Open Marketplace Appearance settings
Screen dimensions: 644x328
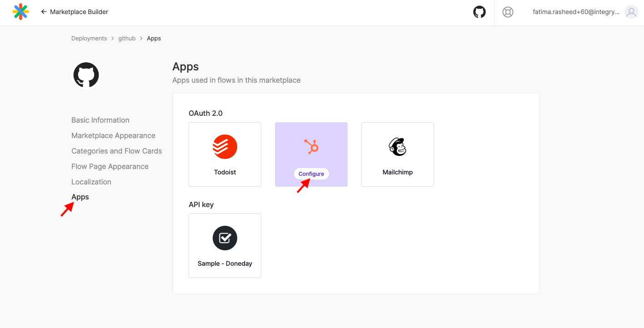(x=113, y=135)
